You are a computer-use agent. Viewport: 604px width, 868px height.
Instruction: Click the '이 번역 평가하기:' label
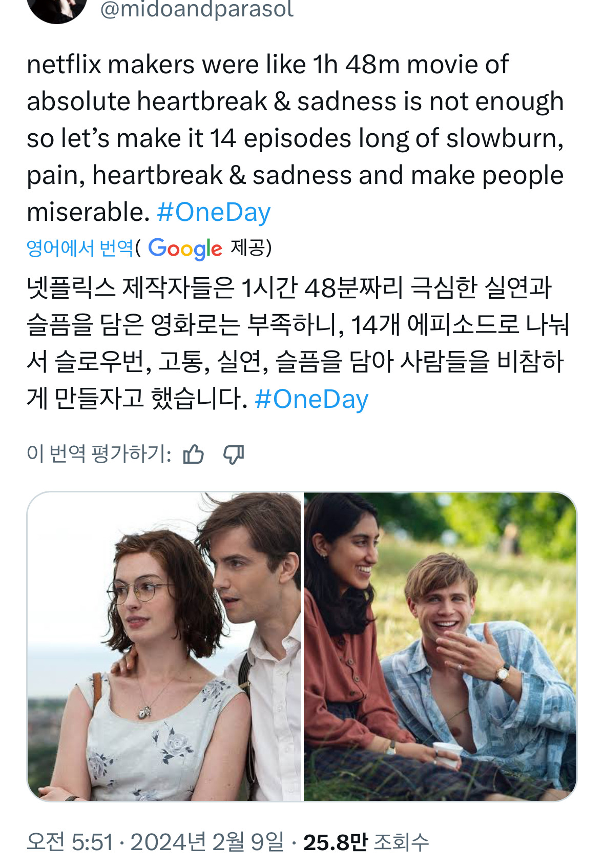tap(99, 454)
